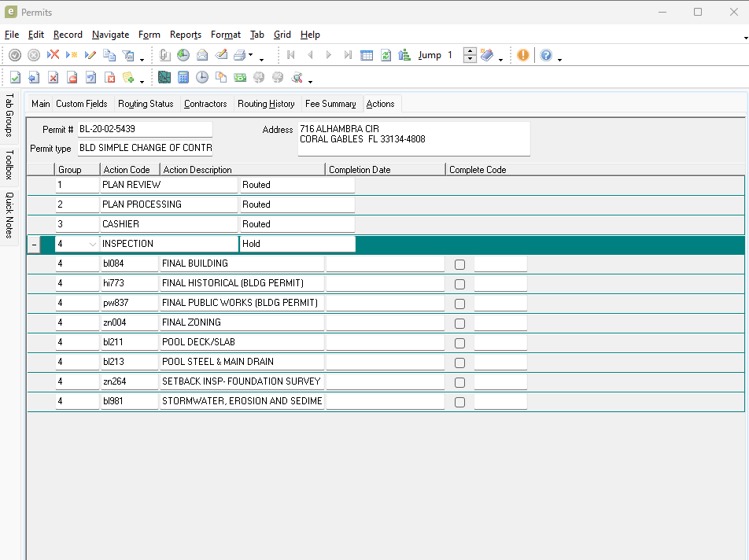This screenshot has width=749, height=560.
Task: Click the green map icon
Action: coord(164,77)
